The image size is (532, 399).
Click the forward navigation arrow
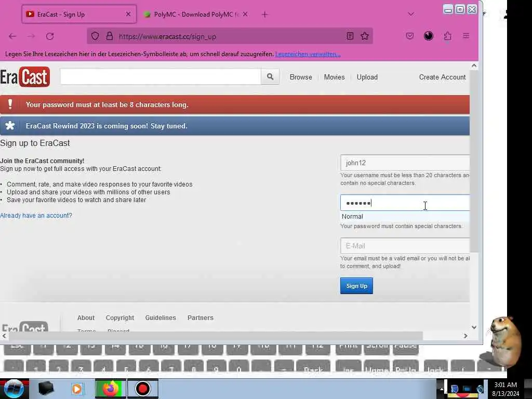tap(31, 36)
